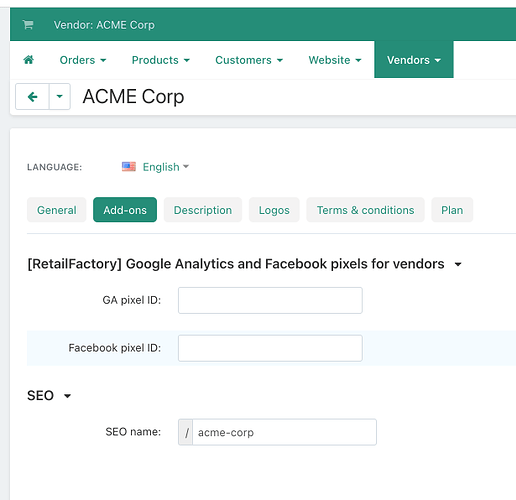Viewport: 516px width, 500px height.
Task: Open the dropdown beside back arrow
Action: coord(60,97)
